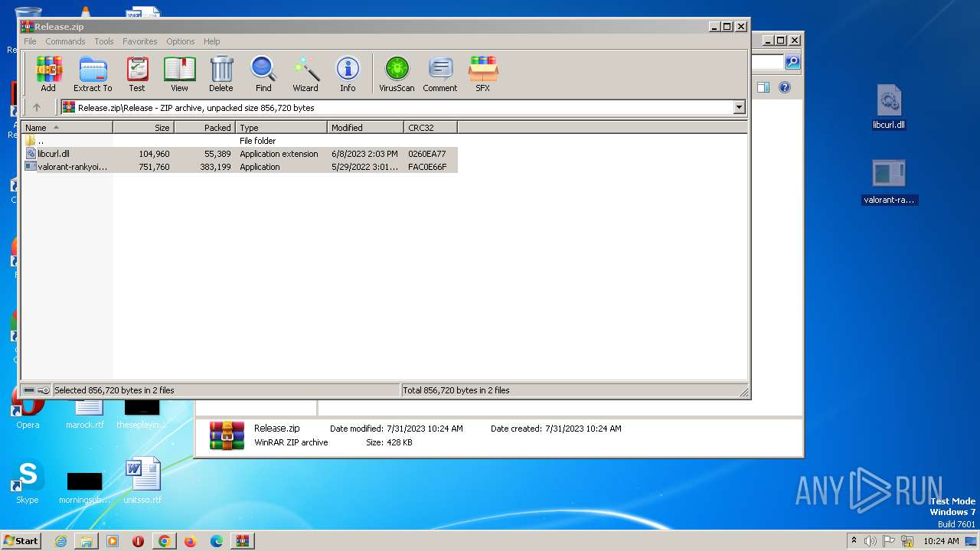Open Opera from the taskbar

pyautogui.click(x=139, y=541)
